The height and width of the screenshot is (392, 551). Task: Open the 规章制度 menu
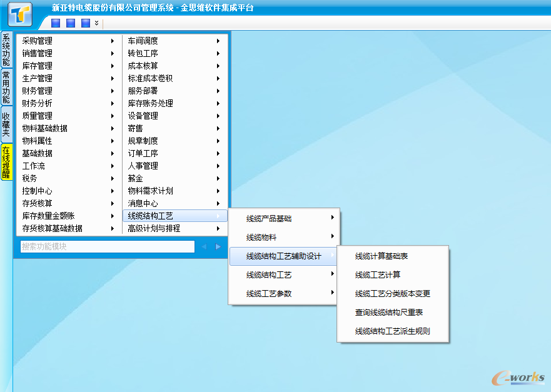[x=175, y=141]
